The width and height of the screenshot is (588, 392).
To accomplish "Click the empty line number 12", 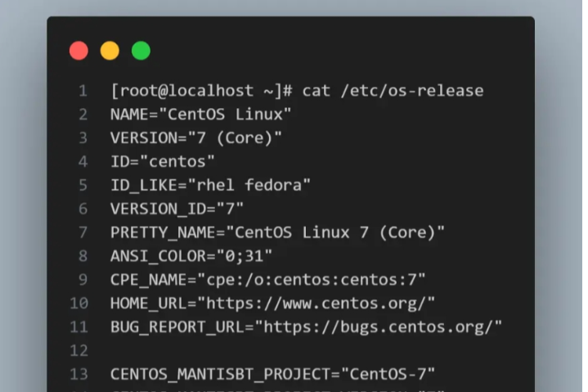I will pos(79,350).
